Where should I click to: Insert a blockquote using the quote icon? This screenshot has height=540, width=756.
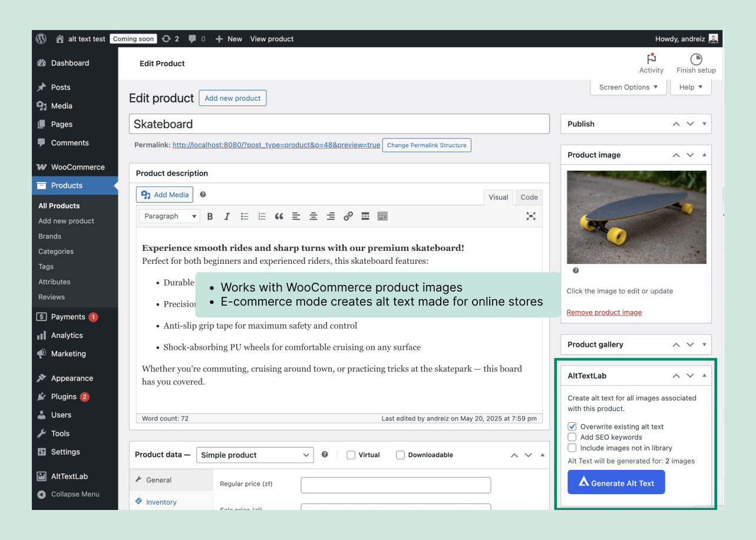[x=279, y=216]
